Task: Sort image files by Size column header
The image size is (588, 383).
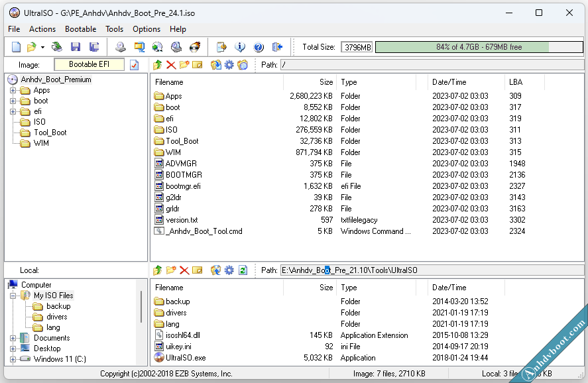Action: (325, 82)
